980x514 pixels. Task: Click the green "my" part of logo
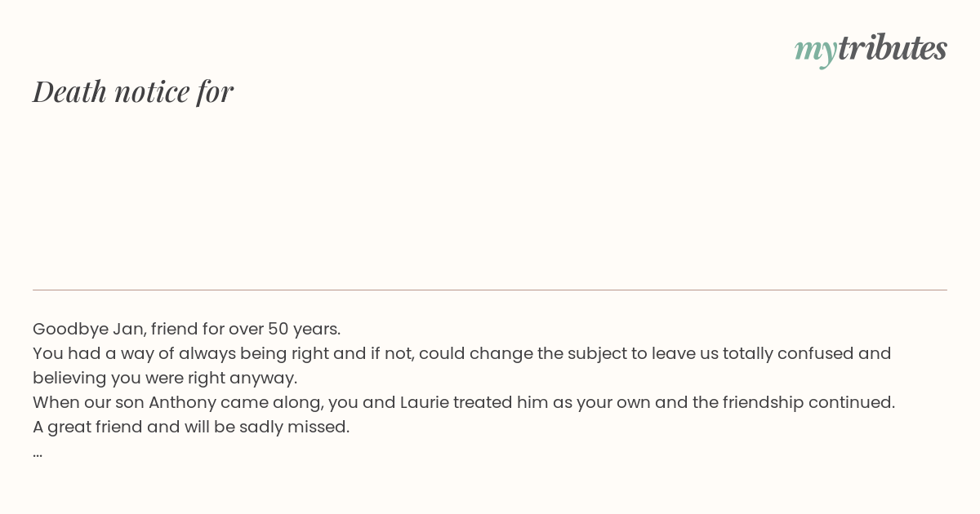(815, 52)
